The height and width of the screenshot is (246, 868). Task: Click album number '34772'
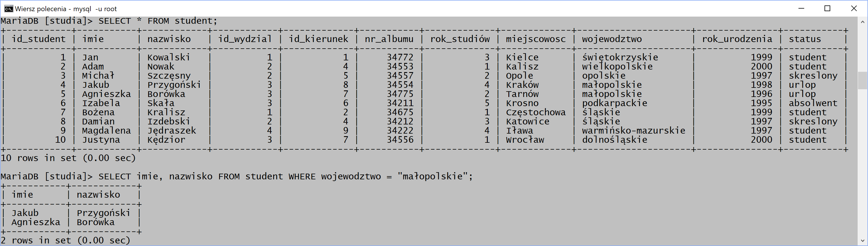[400, 57]
